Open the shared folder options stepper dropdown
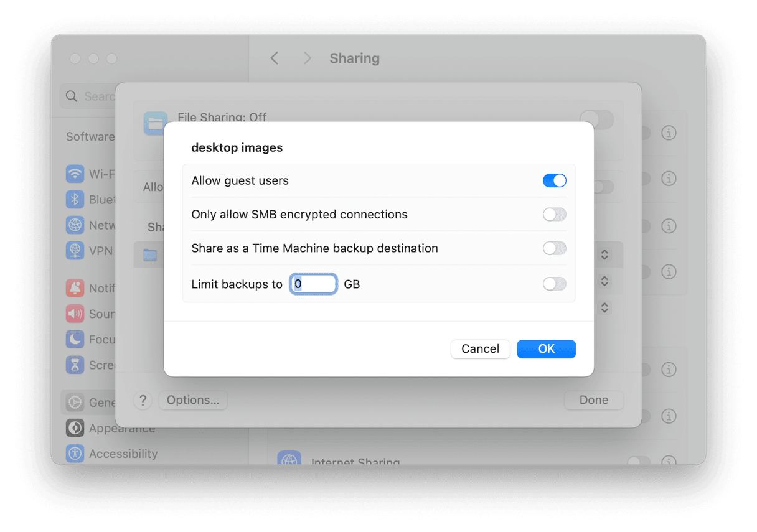The height and width of the screenshot is (532, 757). point(604,254)
